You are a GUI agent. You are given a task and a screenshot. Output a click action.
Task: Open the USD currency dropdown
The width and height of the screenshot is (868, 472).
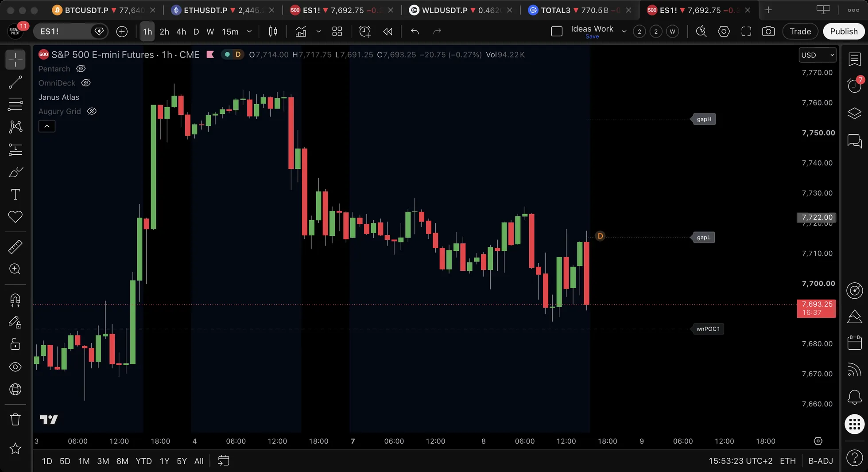click(818, 55)
